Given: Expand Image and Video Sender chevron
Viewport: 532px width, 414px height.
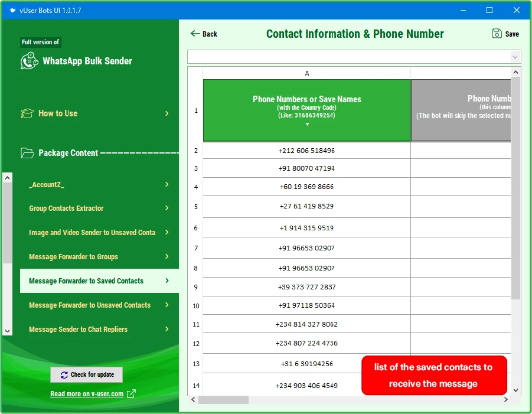Looking at the screenshot, I should pyautogui.click(x=167, y=232).
